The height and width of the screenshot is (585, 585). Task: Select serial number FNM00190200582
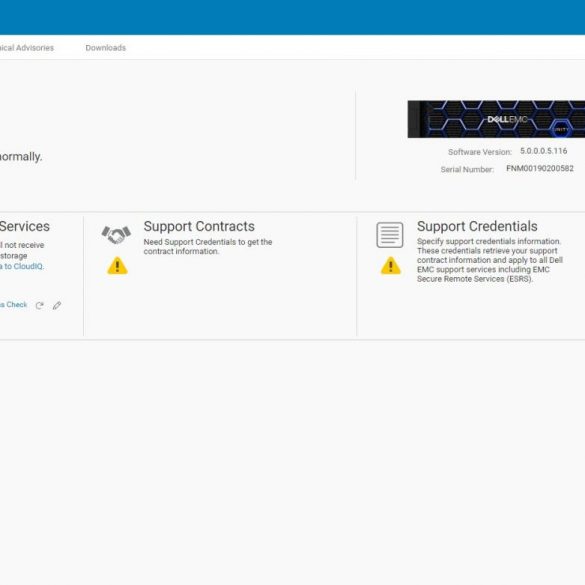540,168
